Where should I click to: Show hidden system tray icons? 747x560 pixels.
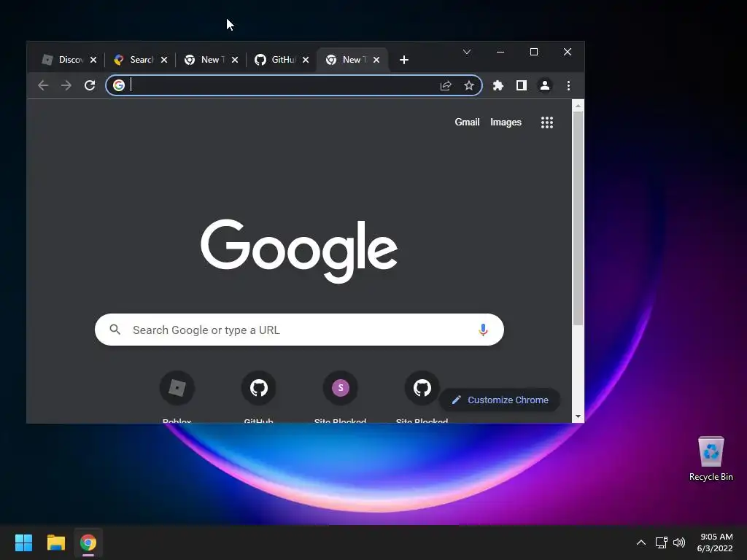click(641, 542)
